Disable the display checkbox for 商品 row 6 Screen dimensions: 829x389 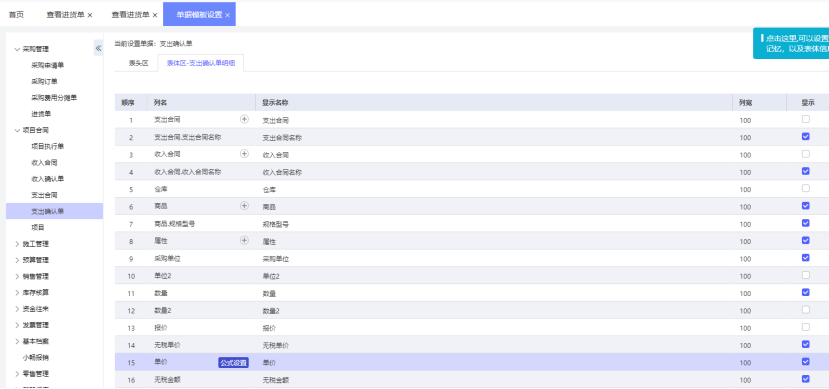coord(805,206)
